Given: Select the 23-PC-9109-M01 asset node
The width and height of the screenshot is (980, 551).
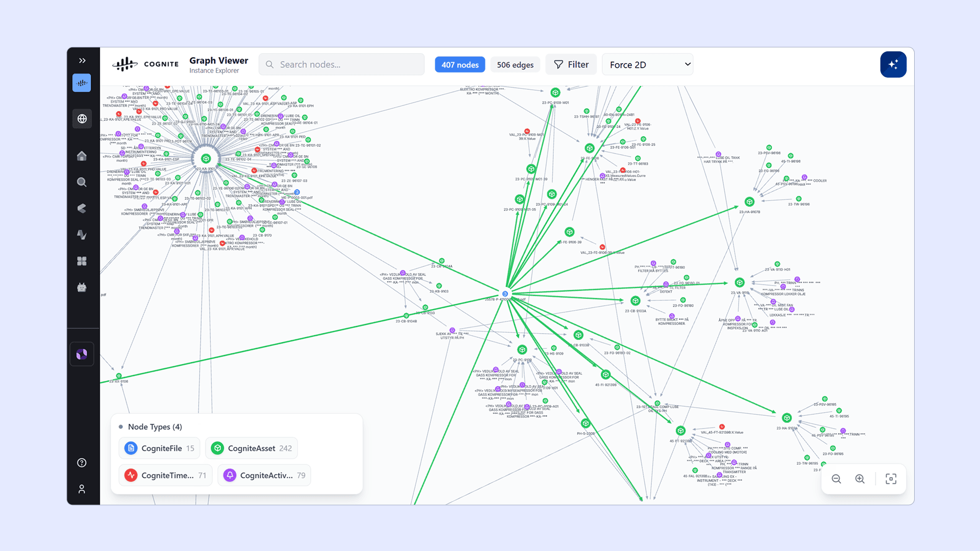Looking at the screenshot, I should (x=555, y=92).
